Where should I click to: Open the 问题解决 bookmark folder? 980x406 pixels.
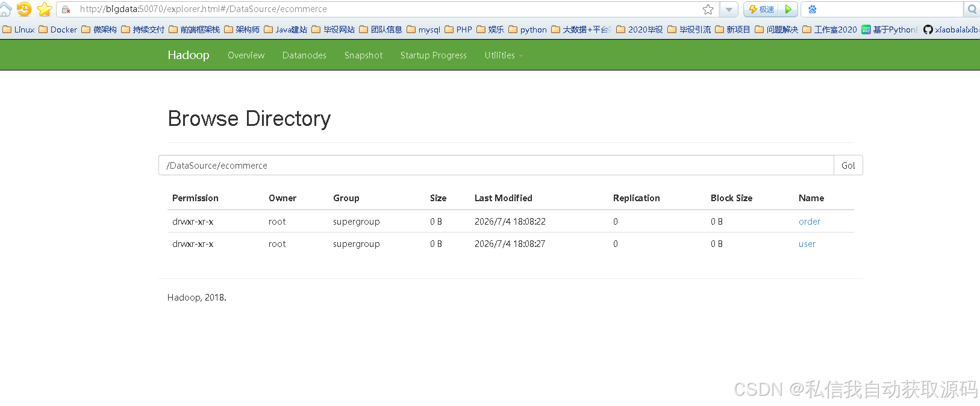[x=776, y=30]
